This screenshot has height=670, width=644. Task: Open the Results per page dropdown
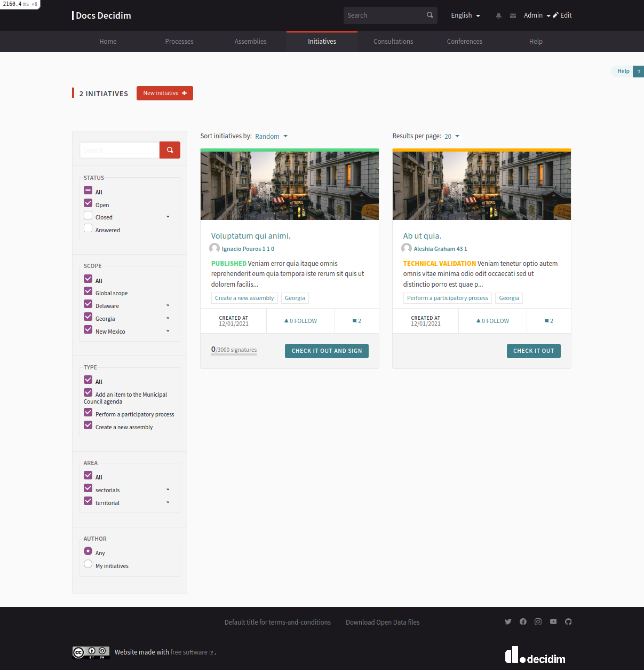pyautogui.click(x=451, y=136)
